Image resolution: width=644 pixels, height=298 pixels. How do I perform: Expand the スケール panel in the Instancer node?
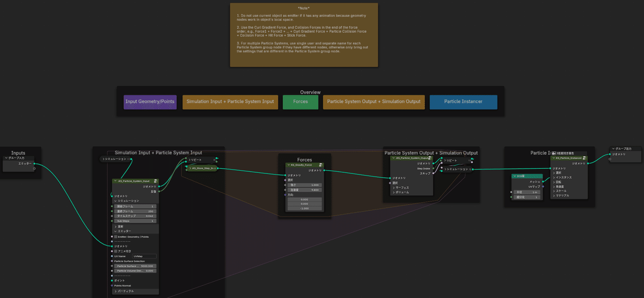pyautogui.click(x=553, y=191)
